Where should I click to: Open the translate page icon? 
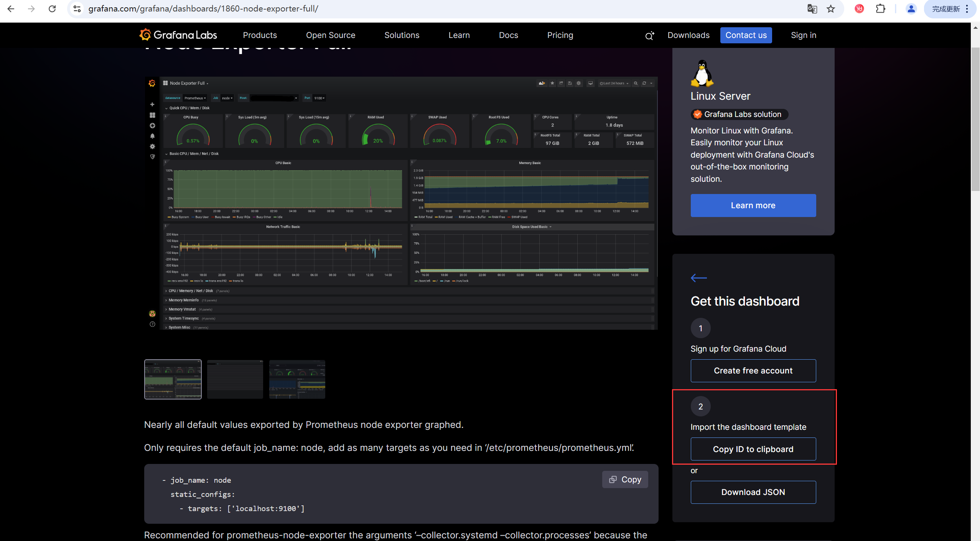(x=812, y=8)
